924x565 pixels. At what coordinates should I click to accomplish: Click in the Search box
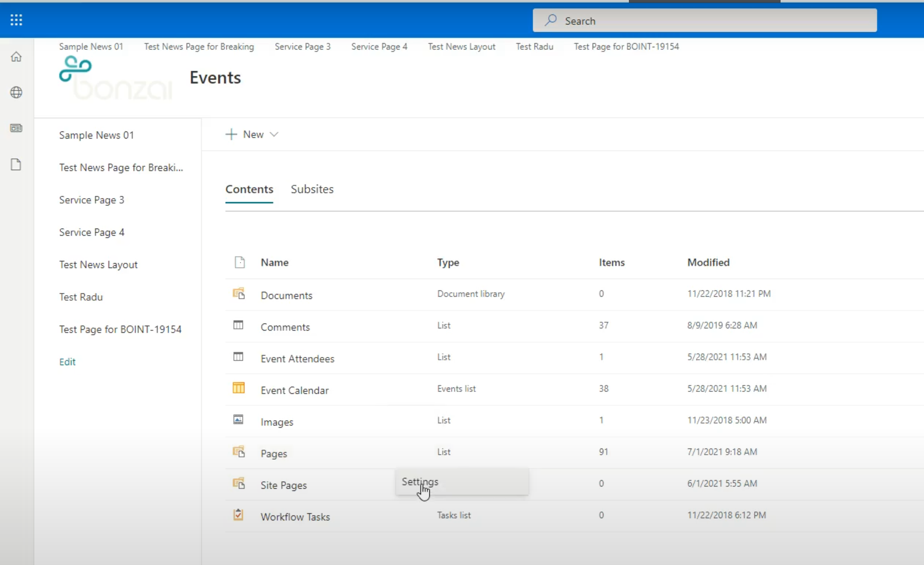tap(705, 20)
